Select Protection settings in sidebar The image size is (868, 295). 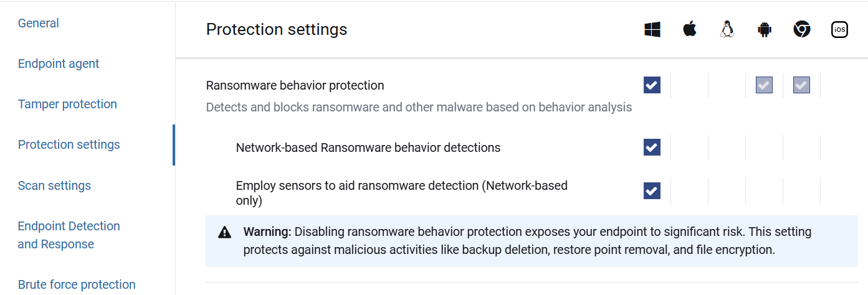click(69, 144)
